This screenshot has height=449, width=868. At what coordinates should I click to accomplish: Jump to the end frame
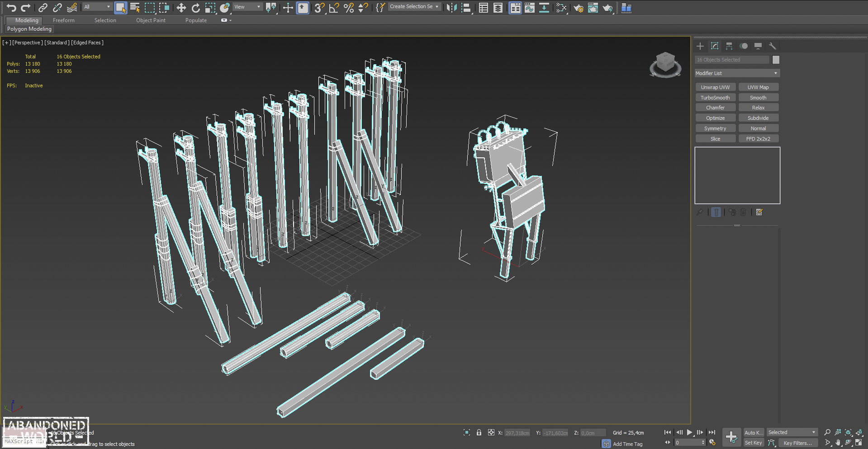[x=712, y=432]
